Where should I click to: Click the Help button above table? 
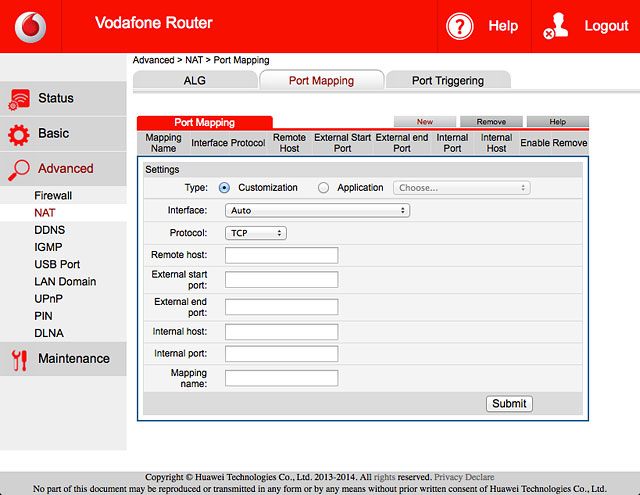(x=558, y=122)
